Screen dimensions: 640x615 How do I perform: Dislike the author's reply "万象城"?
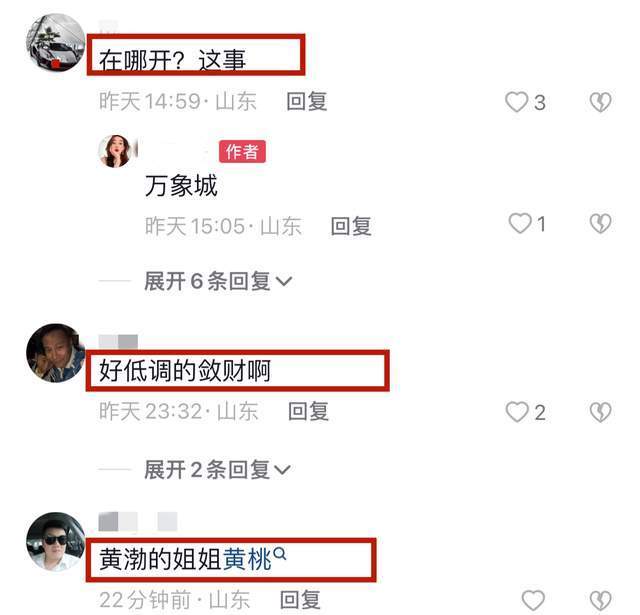coord(600,224)
